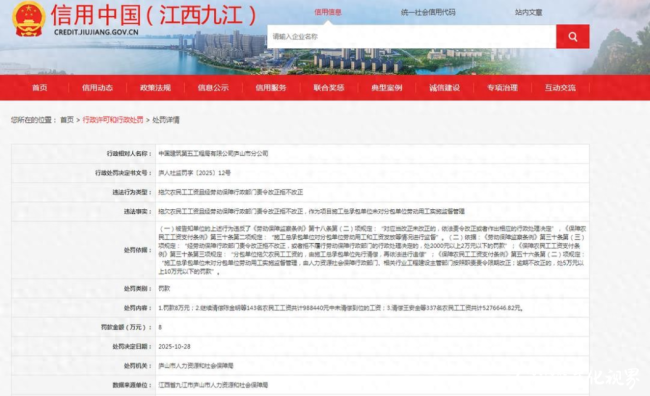Viewport: 650px width, 396px height.
Task: Open the 联合奖惩 navigation item
Action: (329, 87)
